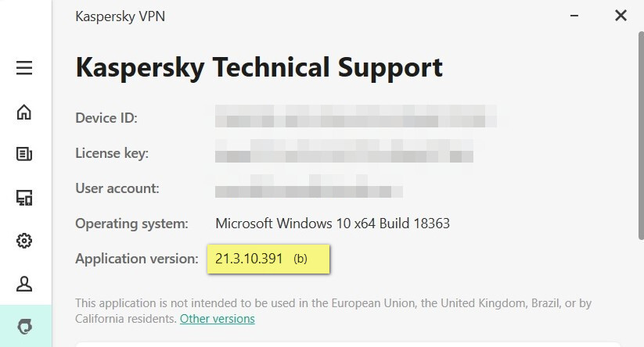Click the Kaspersky VPN window title
This screenshot has height=347, width=644.
121,16
